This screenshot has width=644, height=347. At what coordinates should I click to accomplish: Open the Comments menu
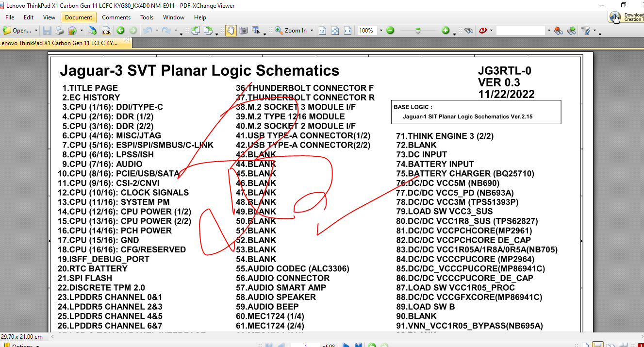[x=116, y=17]
